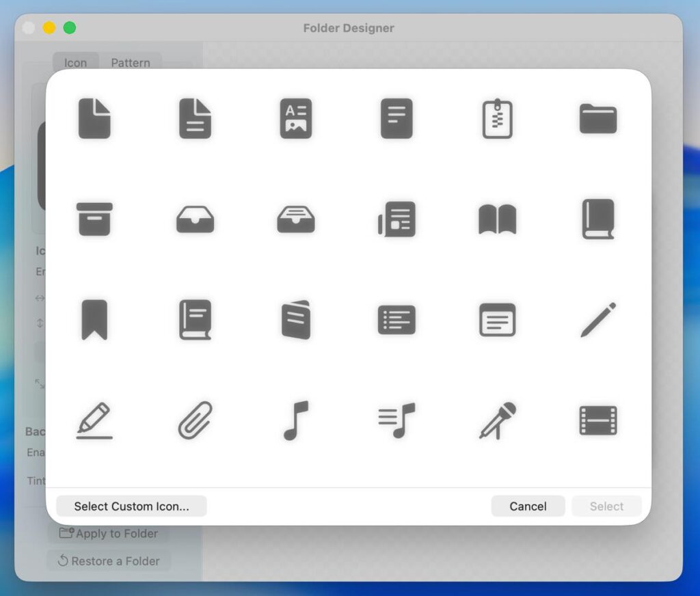The image size is (700, 596).
Task: Select the microphone icon
Action: point(497,420)
